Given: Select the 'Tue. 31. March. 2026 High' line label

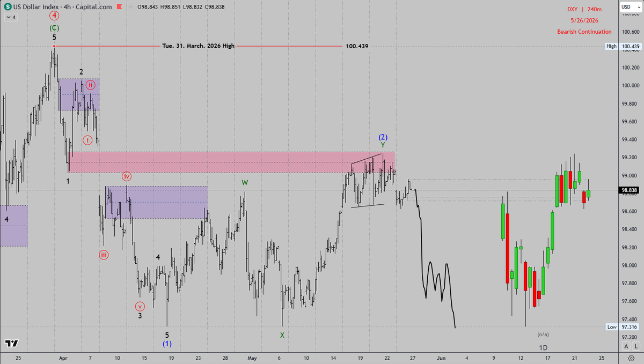Looking at the screenshot, I should 198,46.
